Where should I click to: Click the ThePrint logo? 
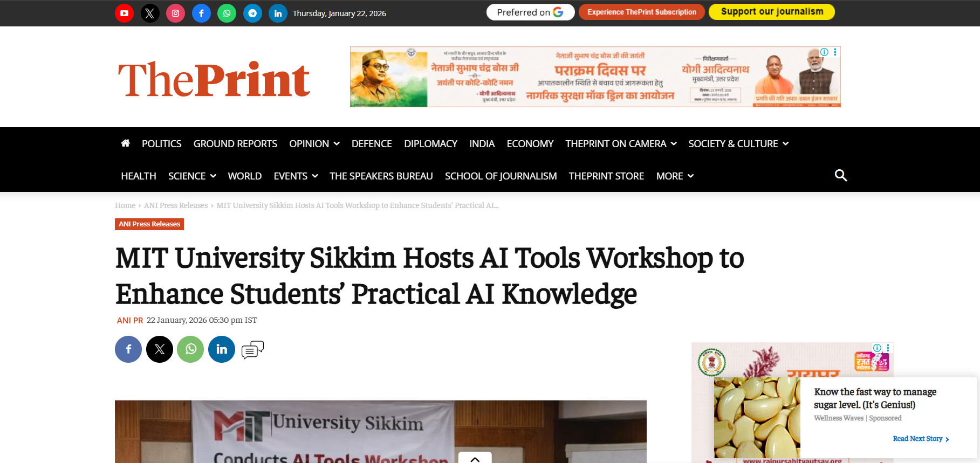(214, 79)
